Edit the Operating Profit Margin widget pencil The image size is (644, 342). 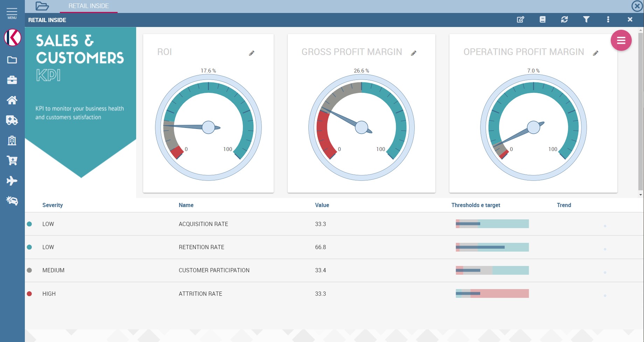pyautogui.click(x=596, y=53)
